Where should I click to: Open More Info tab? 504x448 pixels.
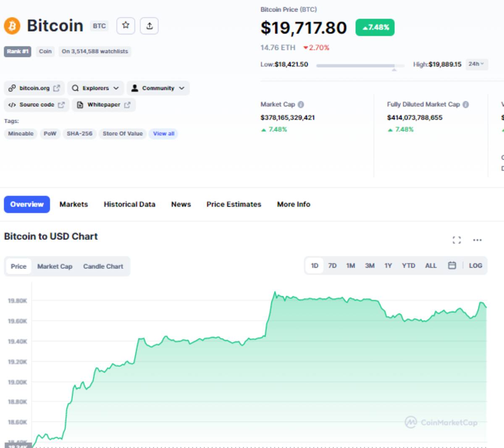[x=294, y=204]
